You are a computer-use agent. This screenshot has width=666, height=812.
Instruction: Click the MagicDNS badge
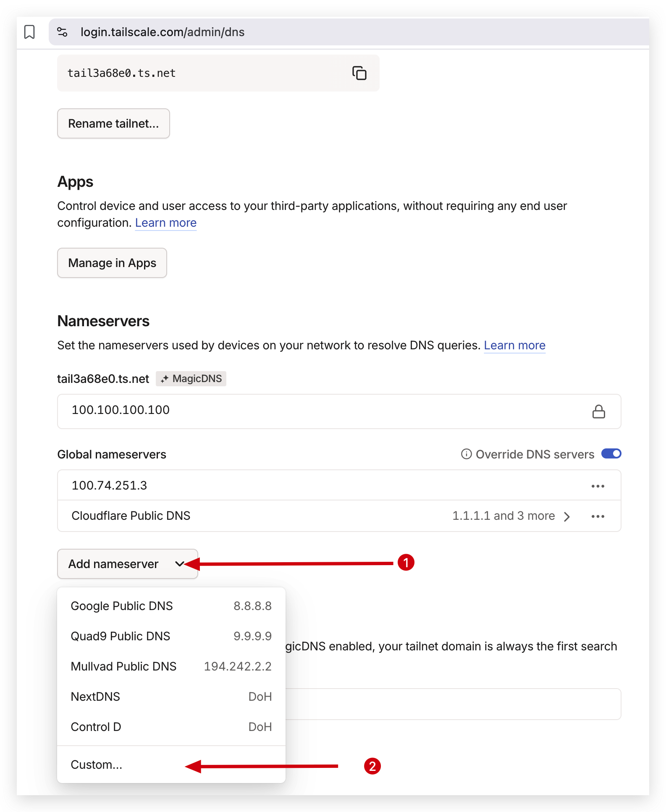(x=191, y=379)
